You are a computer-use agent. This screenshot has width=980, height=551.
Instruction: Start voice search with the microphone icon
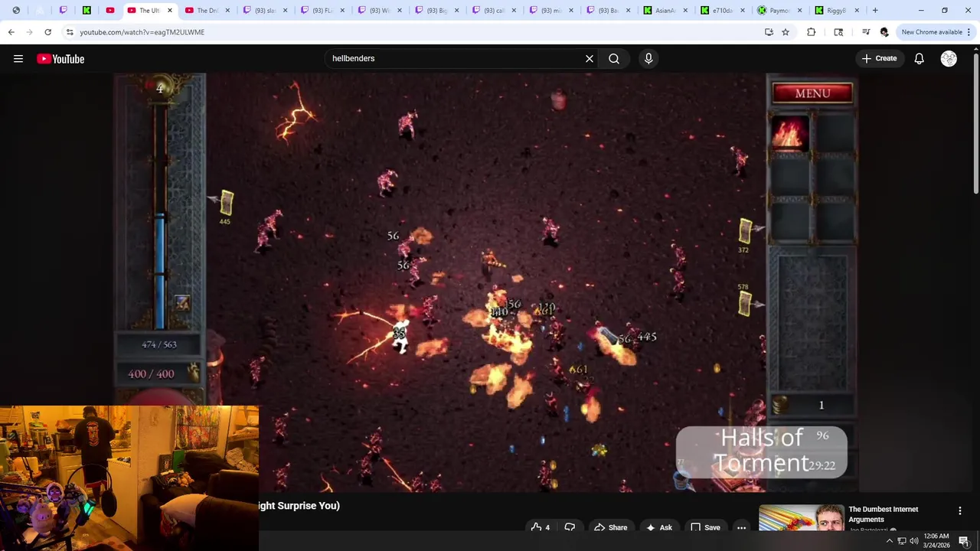pyautogui.click(x=648, y=59)
